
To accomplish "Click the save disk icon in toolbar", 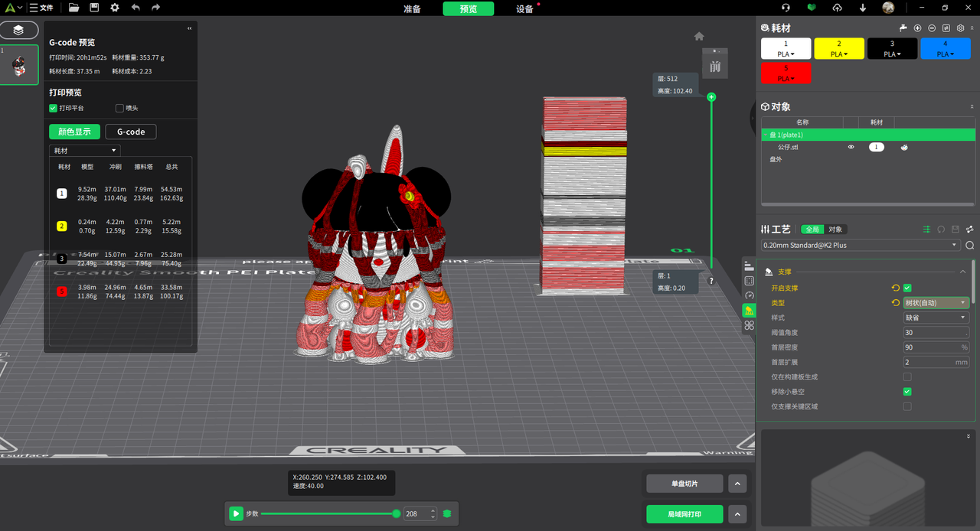I will 94,8.
